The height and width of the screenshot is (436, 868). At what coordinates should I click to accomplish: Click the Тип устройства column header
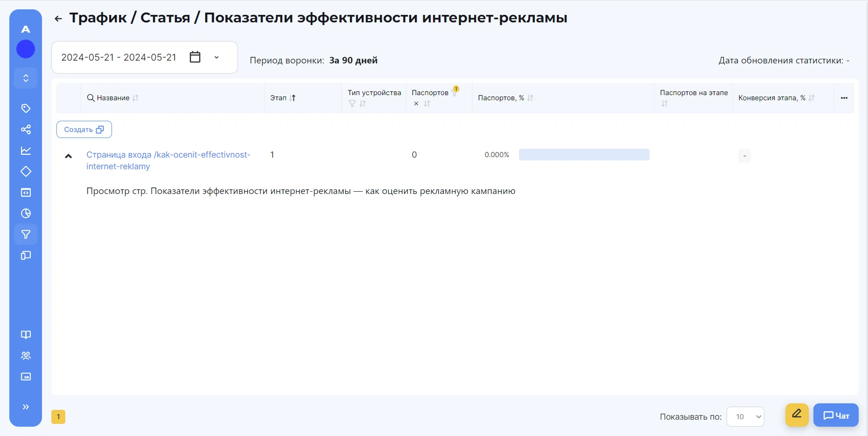[x=374, y=93]
